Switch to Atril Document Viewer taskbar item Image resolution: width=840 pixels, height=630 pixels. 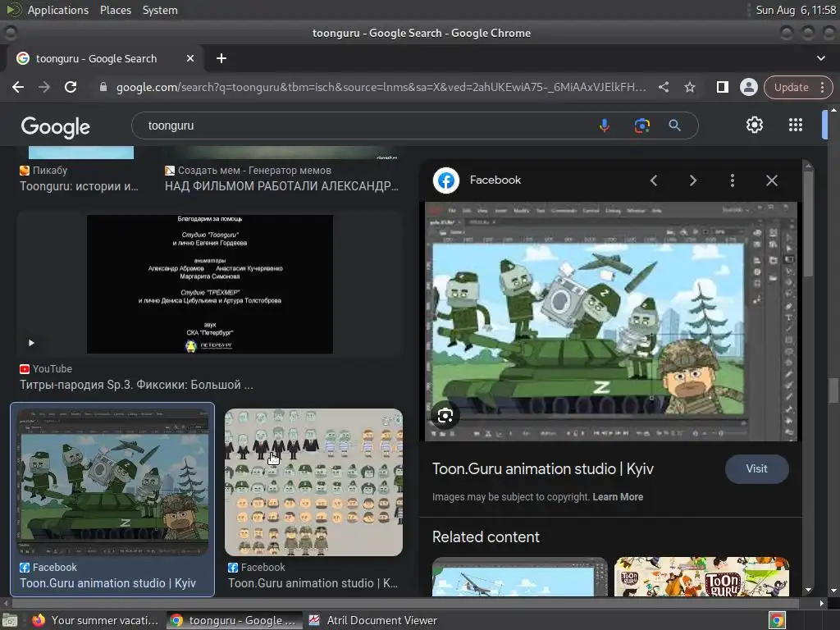click(x=373, y=620)
